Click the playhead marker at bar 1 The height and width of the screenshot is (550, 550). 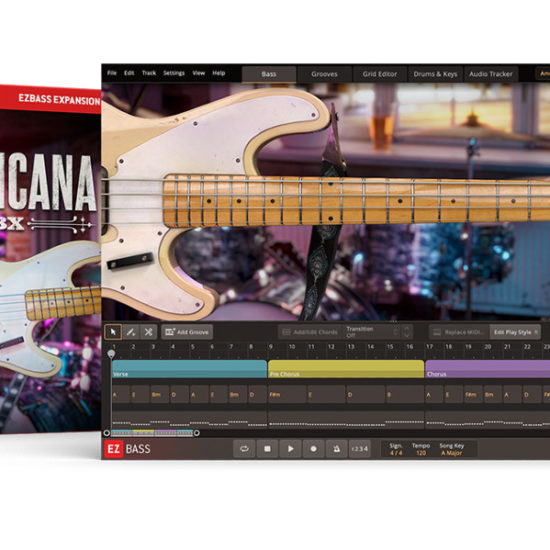tap(111, 354)
